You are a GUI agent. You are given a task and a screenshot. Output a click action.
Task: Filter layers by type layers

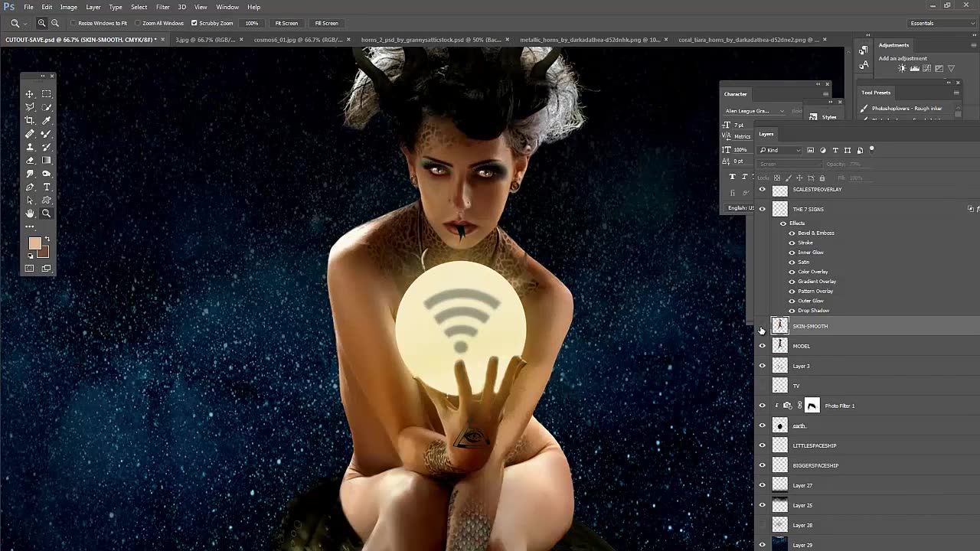coord(835,150)
